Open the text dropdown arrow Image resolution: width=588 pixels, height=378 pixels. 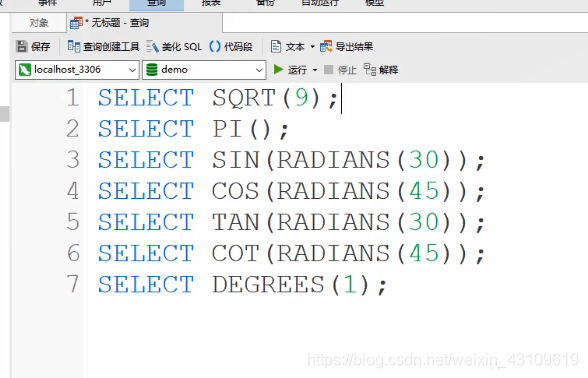tap(312, 47)
